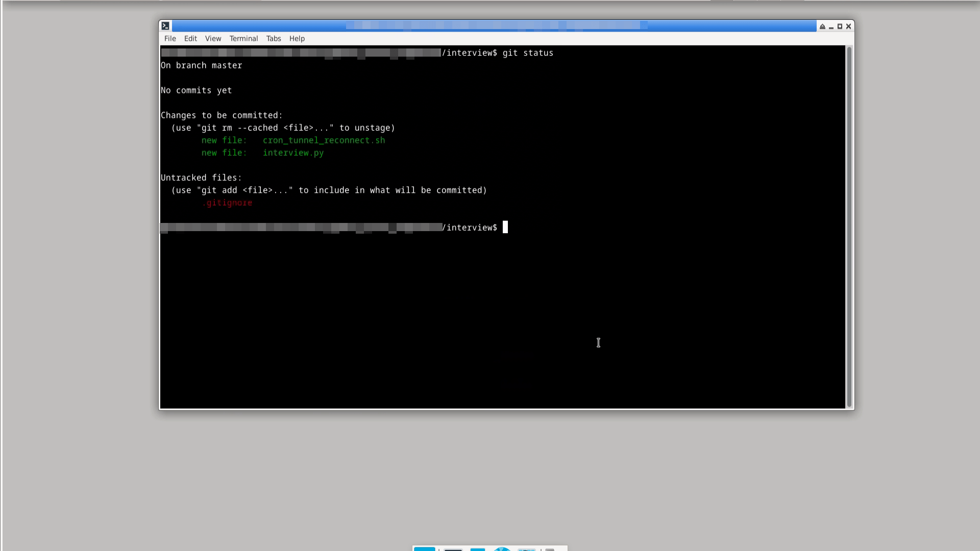Open the Edit menu
The height and width of the screenshot is (551, 980).
190,39
